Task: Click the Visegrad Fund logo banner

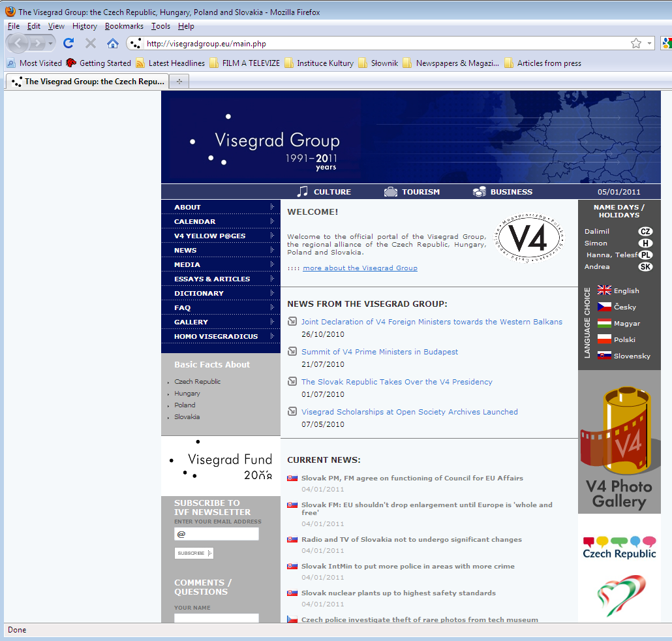Action: [221, 466]
